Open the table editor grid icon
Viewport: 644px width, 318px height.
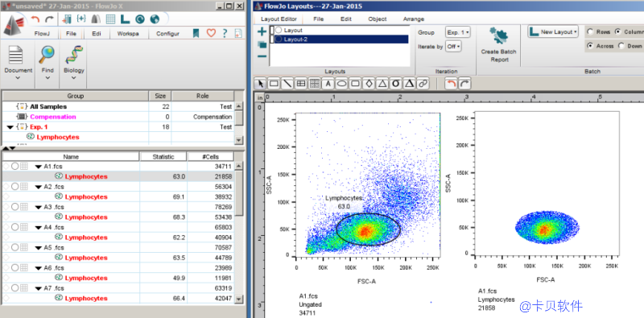coord(110,19)
